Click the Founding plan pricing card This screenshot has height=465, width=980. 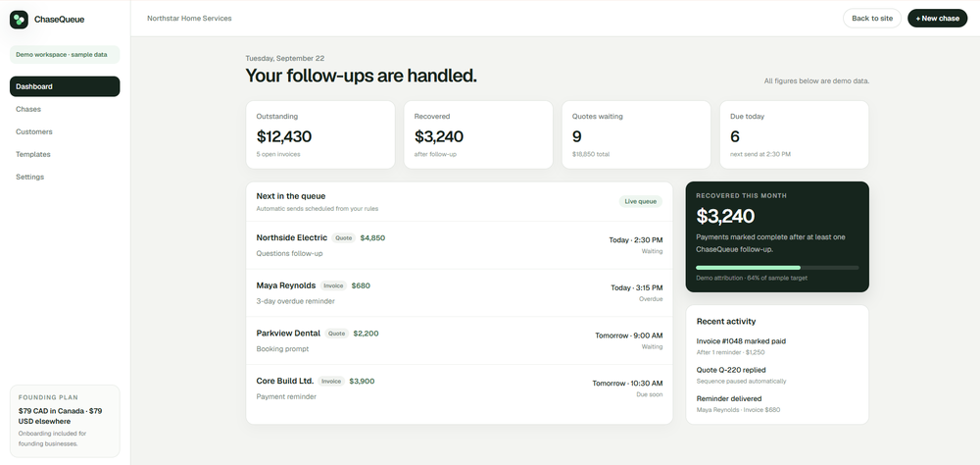pyautogui.click(x=65, y=421)
